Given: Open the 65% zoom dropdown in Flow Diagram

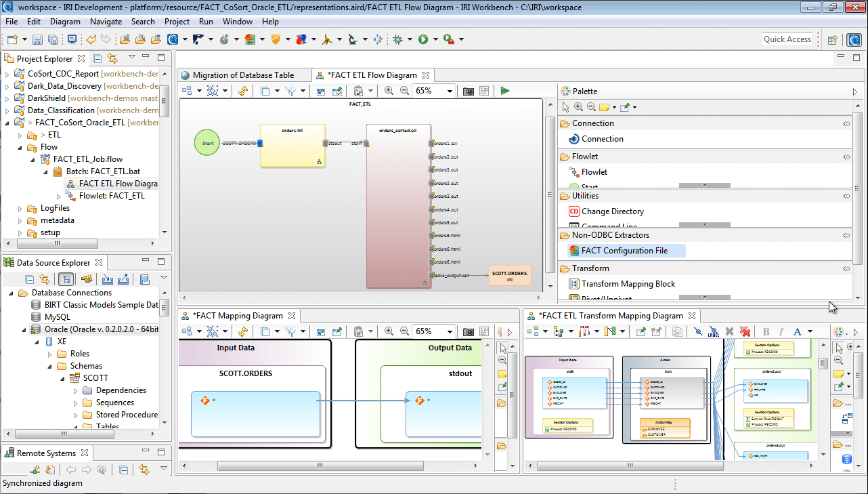Looking at the screenshot, I should pyautogui.click(x=450, y=91).
